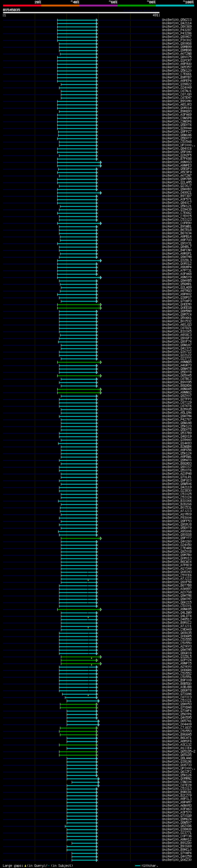This screenshot has width=197, height=868.
Task: Choose the UniRef100_A8SJR3 hit
Action: click(177, 104)
